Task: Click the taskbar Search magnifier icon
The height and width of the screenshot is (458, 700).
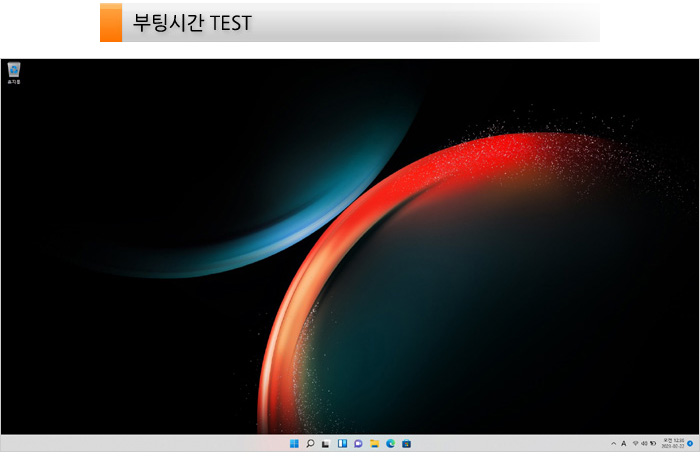Action: tap(310, 443)
